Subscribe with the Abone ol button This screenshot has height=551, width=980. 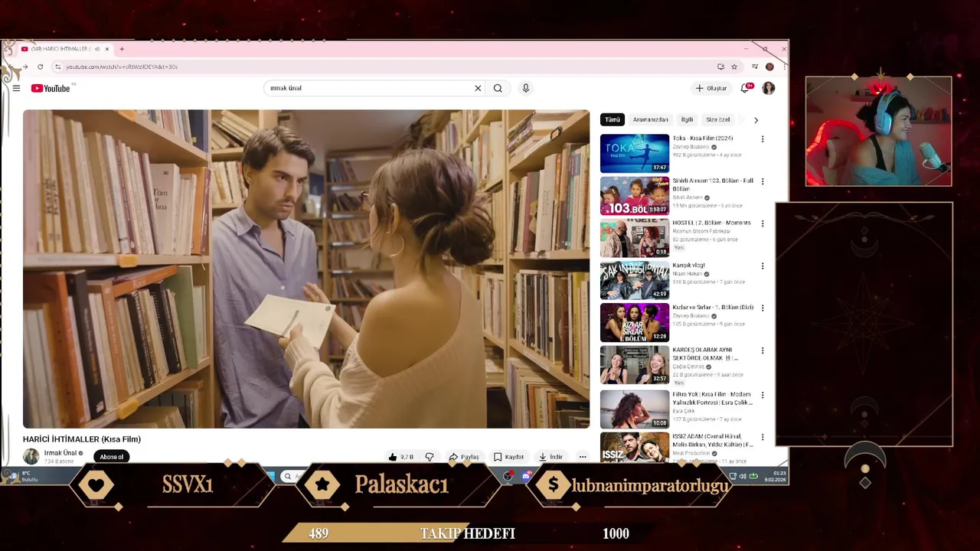point(111,457)
